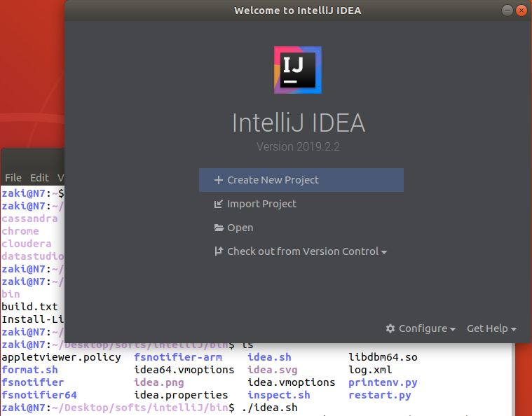The width and height of the screenshot is (532, 416).
Task: Click format.sh in the terminal listing
Action: [x=30, y=370]
